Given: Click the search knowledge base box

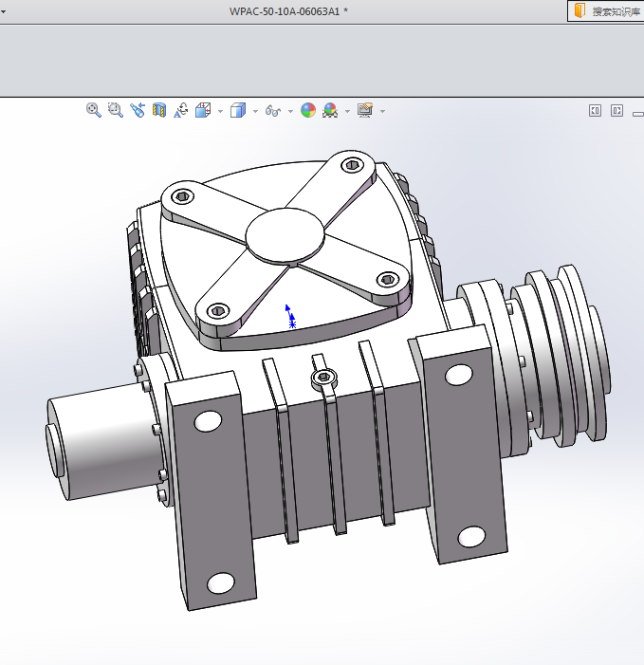Looking at the screenshot, I should (x=606, y=11).
